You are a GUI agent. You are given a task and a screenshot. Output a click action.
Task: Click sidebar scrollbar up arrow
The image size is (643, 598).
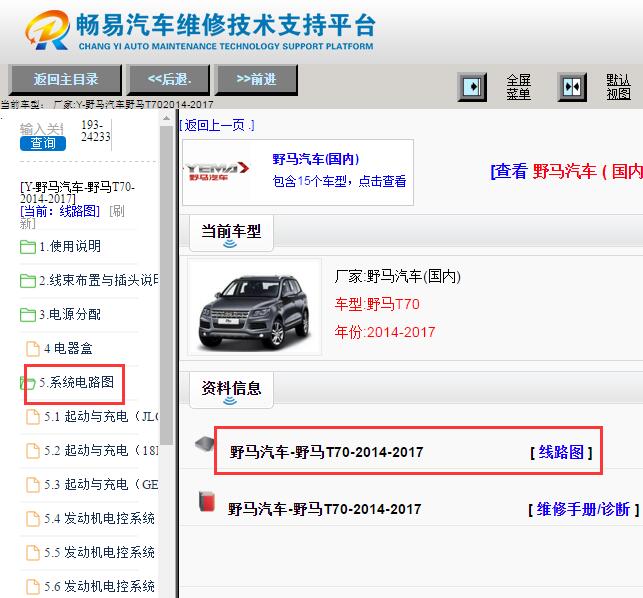coord(166,119)
